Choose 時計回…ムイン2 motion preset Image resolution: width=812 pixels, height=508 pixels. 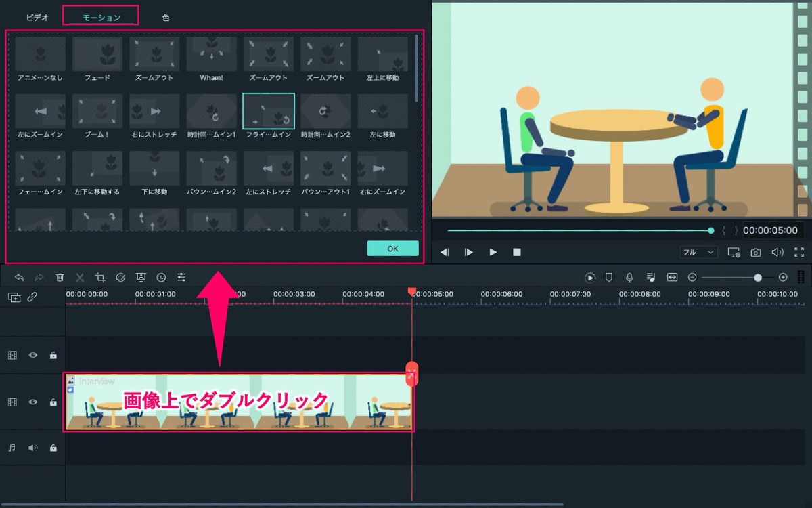(x=325, y=117)
